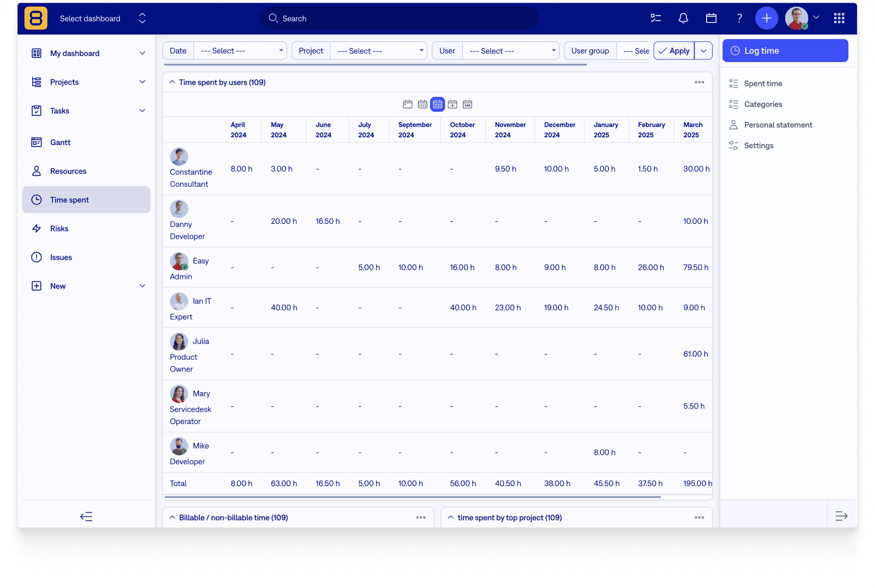Open the help question mark
This screenshot has width=875, height=588.
coord(739,18)
